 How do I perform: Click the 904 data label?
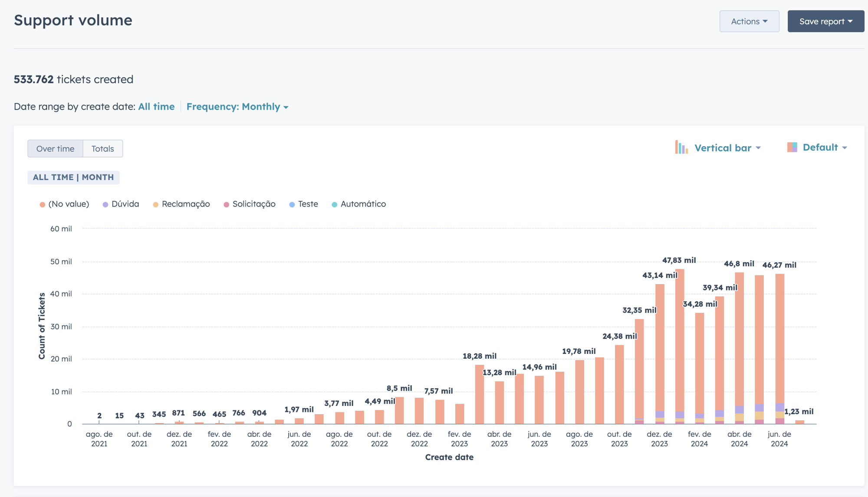point(260,413)
